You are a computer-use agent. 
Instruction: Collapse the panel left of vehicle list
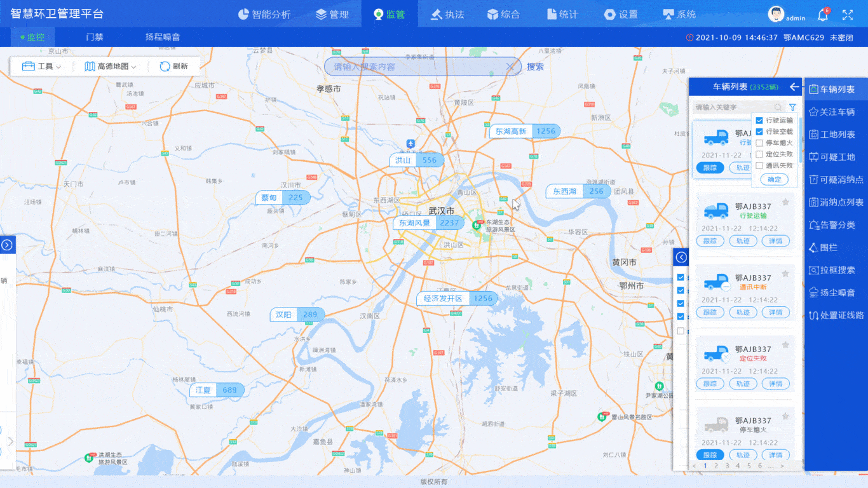coord(681,257)
